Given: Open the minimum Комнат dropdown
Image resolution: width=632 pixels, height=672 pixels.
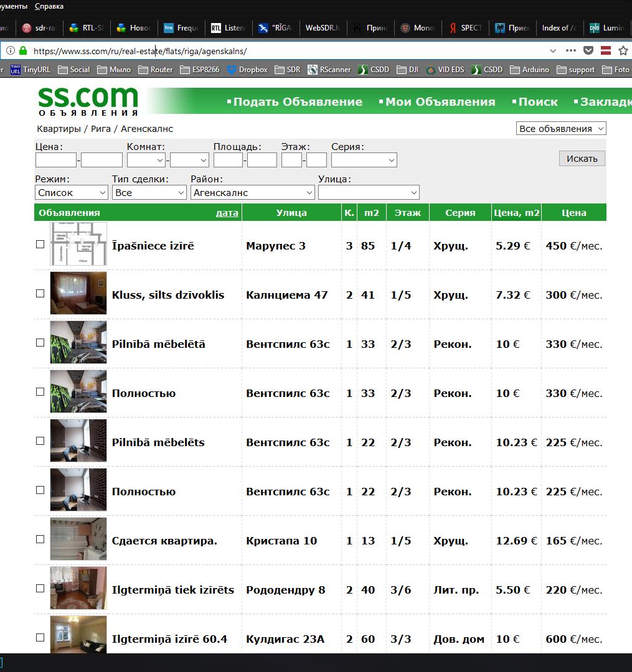Looking at the screenshot, I should click(146, 161).
